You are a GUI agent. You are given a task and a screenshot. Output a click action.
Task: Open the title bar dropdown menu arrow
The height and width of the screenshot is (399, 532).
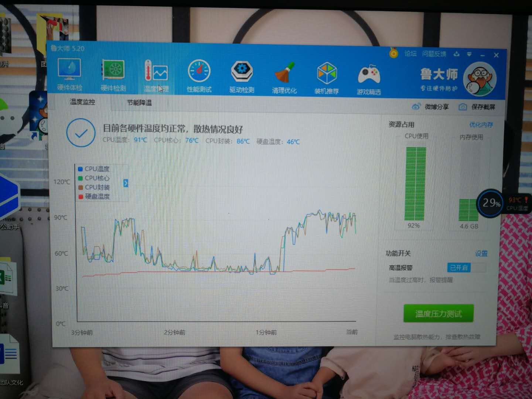tap(469, 54)
